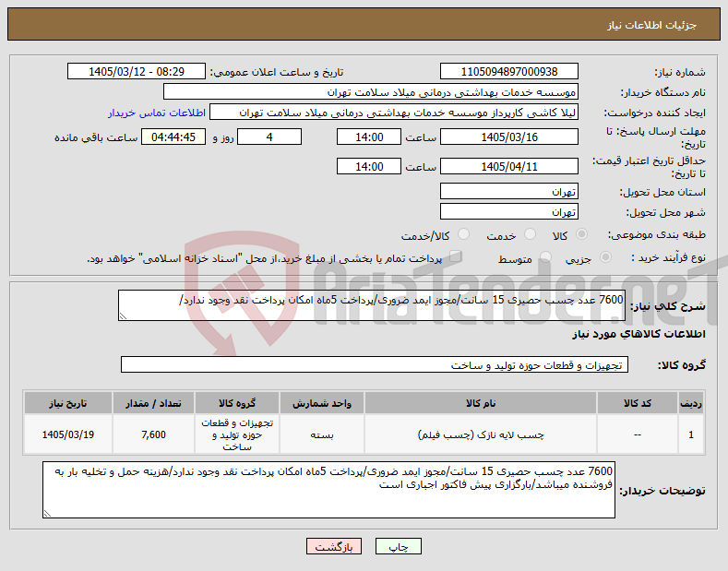Screen dimensions: 728x571
Task: Click the بازگشت (back) button
Action: click(334, 546)
